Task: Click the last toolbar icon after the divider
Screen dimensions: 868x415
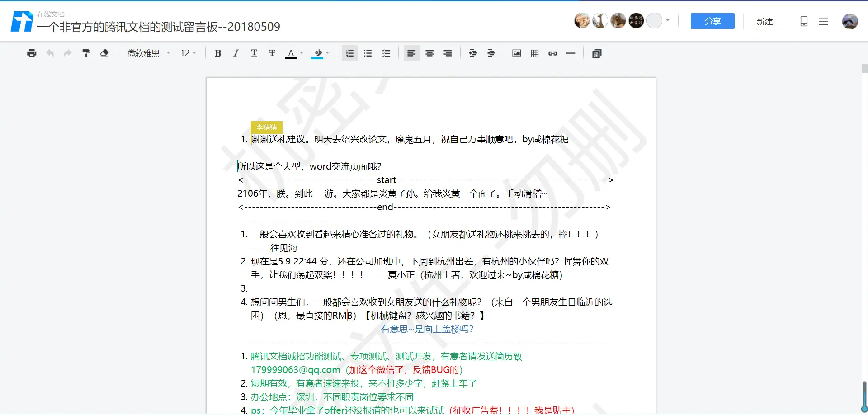Action: pyautogui.click(x=597, y=53)
